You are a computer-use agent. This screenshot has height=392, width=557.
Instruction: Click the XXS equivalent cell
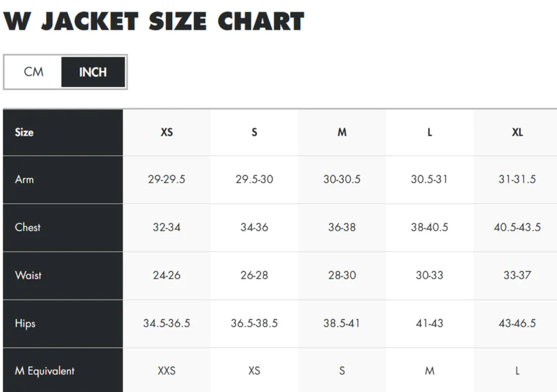tap(167, 371)
